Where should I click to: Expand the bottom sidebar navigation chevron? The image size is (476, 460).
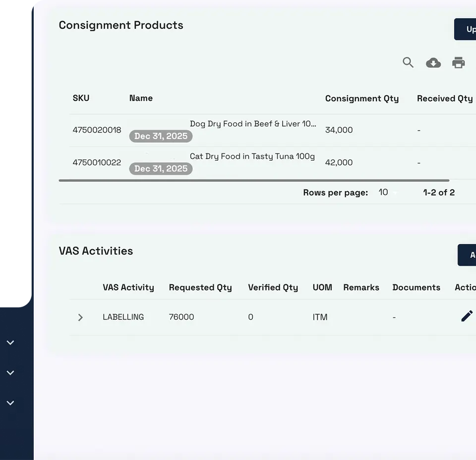pyautogui.click(x=10, y=403)
